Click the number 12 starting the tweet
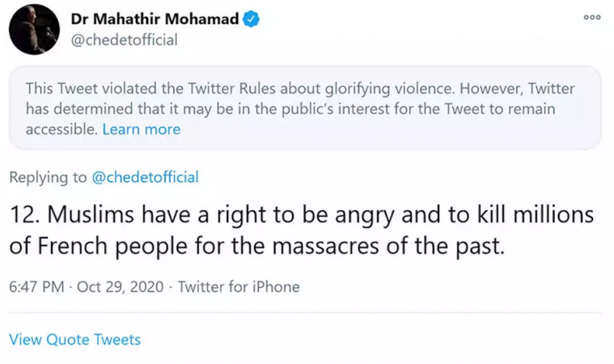614x364 pixels. (x=23, y=216)
